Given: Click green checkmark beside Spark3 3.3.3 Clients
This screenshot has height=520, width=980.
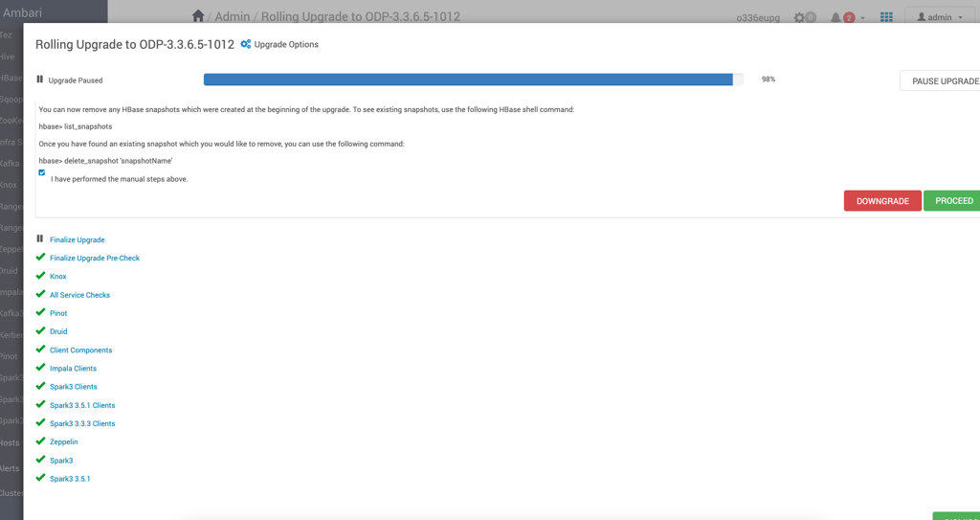Looking at the screenshot, I should (x=40, y=423).
